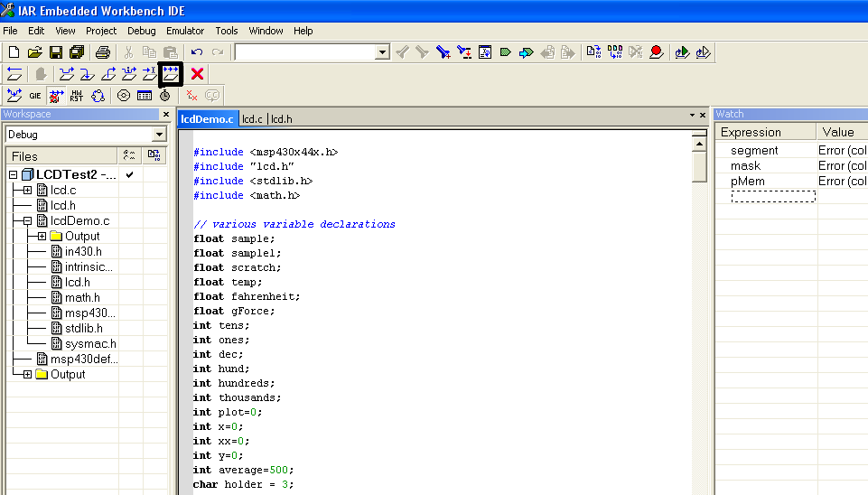Select math.h in the workspace tree
The width and height of the screenshot is (868, 495).
coord(82,297)
